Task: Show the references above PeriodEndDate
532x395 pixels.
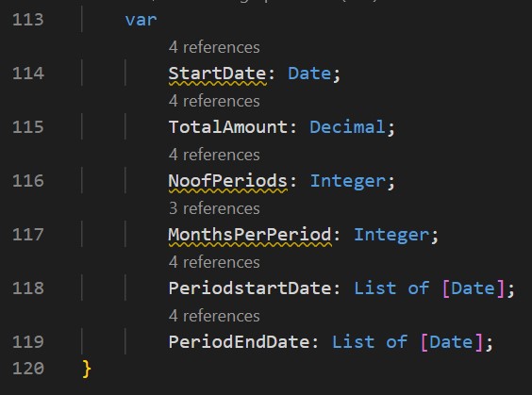Action: coord(214,316)
